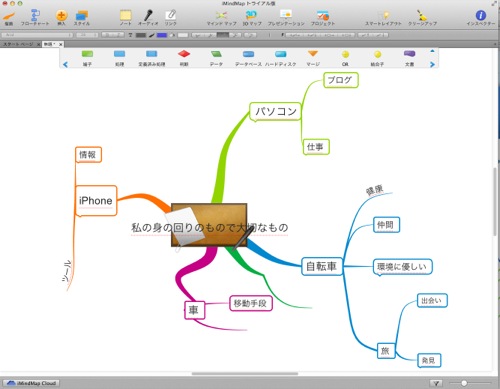Select the central idea 私の身の回りのもので大切なもの
Screen dimensions: 500x389
[x=209, y=228]
